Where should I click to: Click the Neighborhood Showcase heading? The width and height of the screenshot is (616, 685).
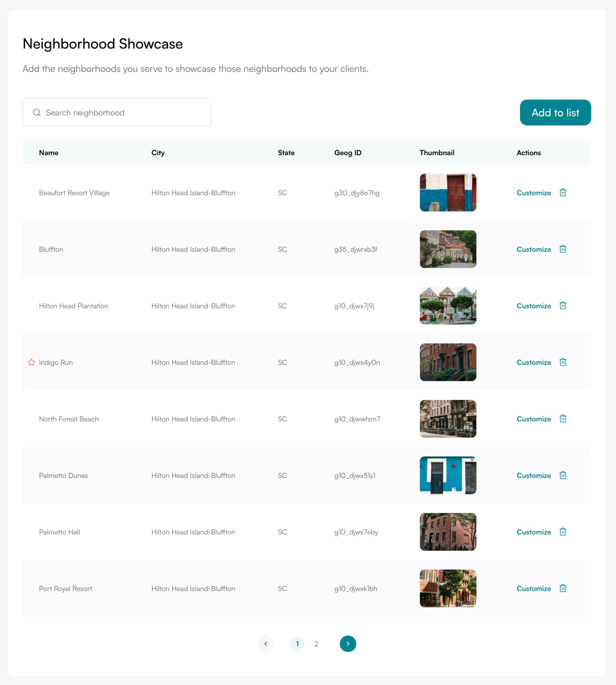coord(103,44)
